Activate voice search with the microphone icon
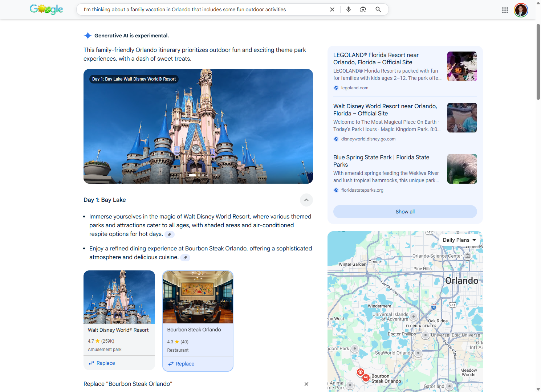The height and width of the screenshot is (392, 541). pyautogui.click(x=348, y=9)
